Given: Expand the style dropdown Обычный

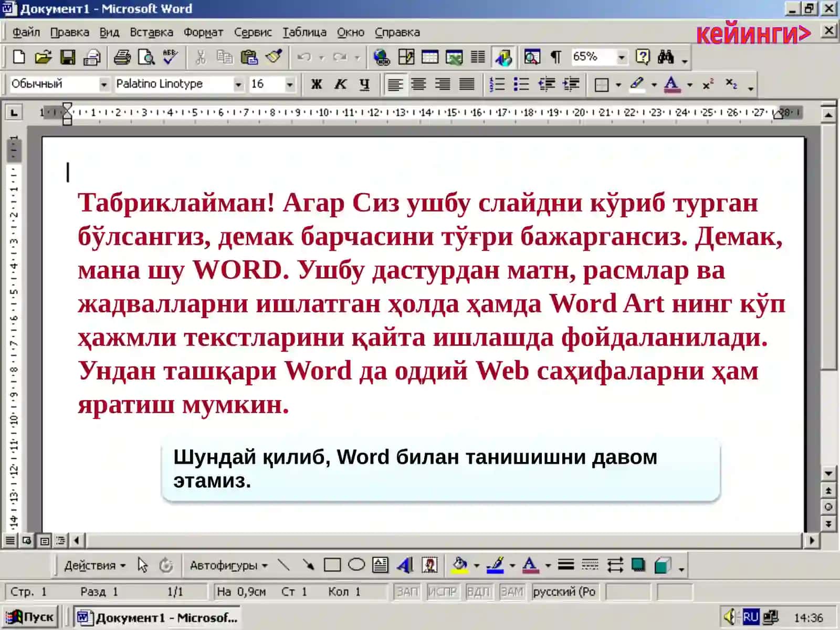Looking at the screenshot, I should point(104,84).
